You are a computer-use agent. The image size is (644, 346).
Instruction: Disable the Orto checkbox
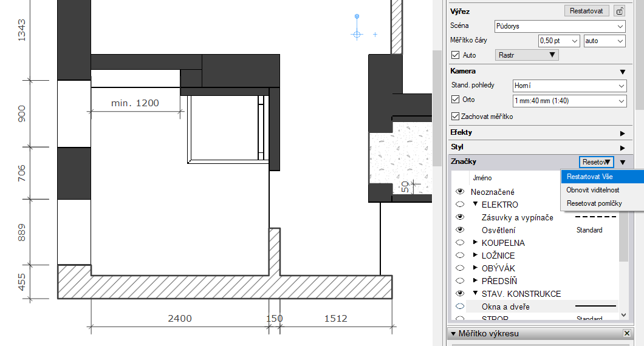coord(456,100)
